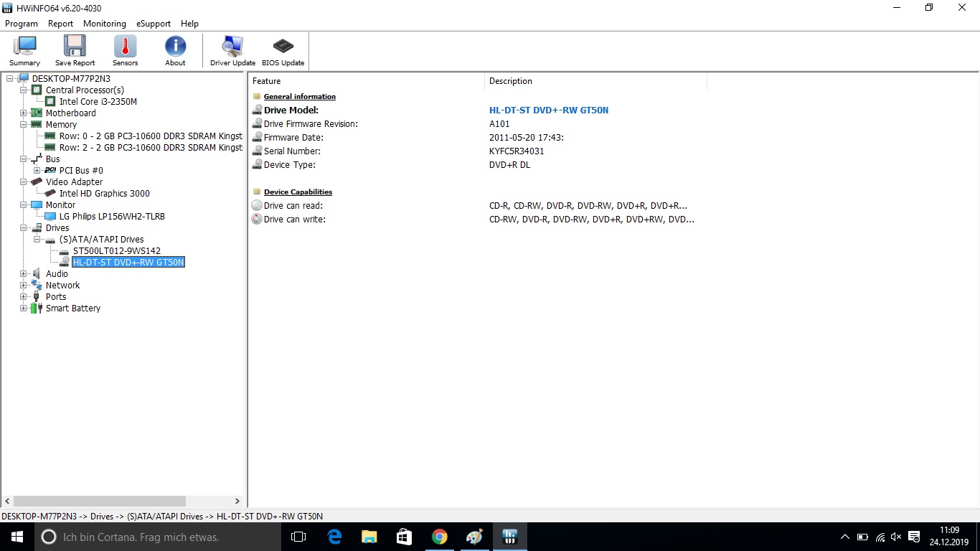Open Microsoft Edge from taskbar
Viewport: 980px width, 551px height.
click(334, 537)
